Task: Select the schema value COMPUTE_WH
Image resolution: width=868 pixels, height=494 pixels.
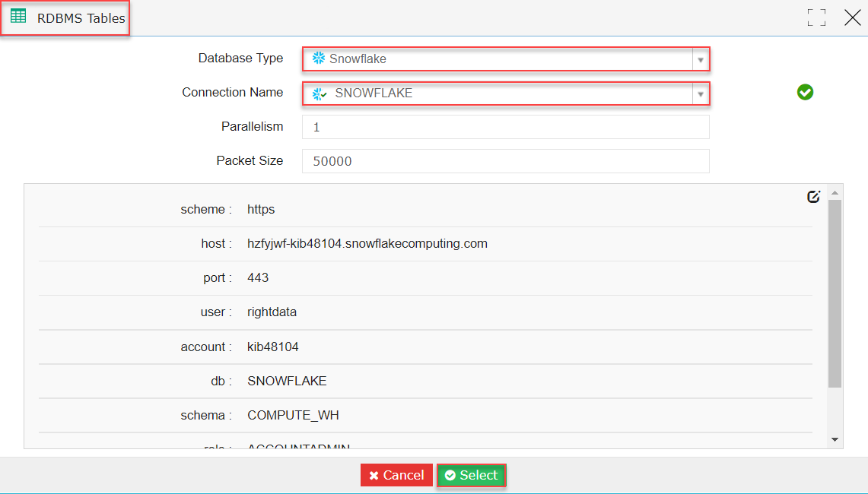Action: point(293,416)
